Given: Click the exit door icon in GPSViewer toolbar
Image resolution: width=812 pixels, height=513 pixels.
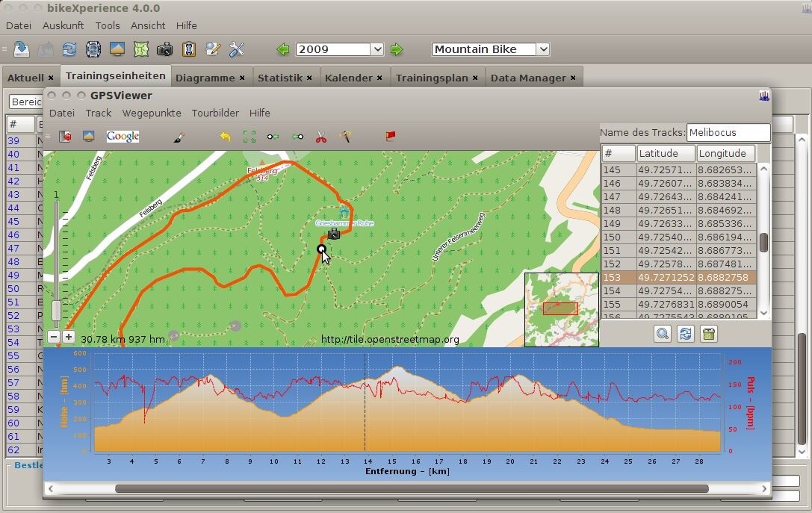Looking at the screenshot, I should tap(65, 136).
